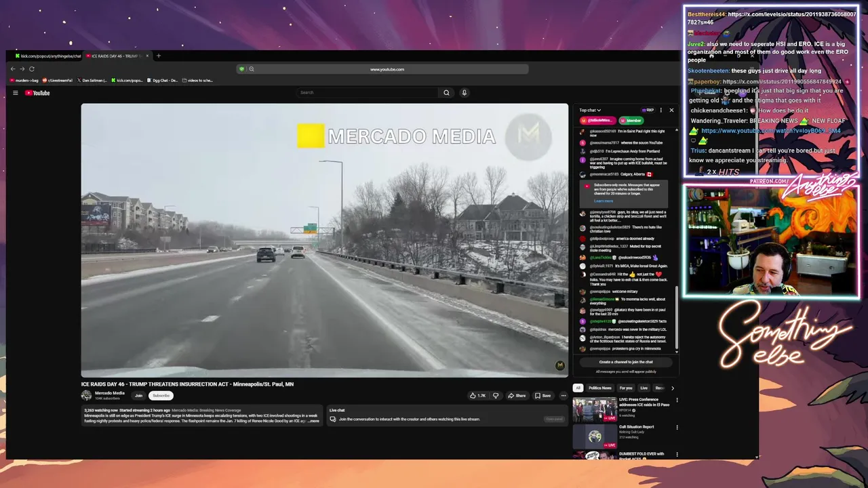The image size is (868, 488).
Task: Like the video showing 1.7K
Action: click(x=478, y=396)
